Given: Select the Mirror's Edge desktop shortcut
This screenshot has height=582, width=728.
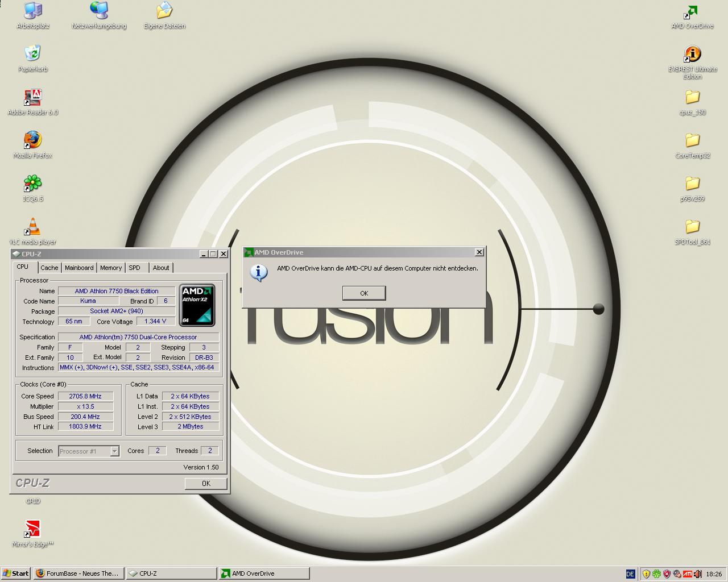Looking at the screenshot, I should point(33,534).
